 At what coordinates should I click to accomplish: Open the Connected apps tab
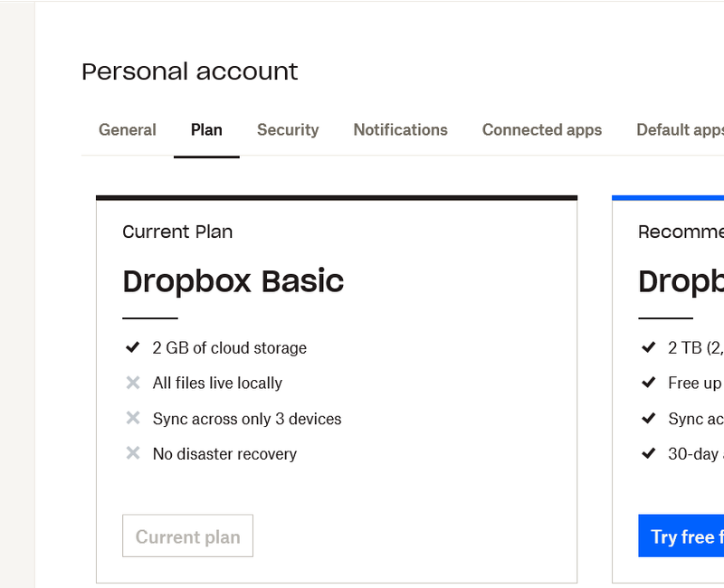pos(541,129)
